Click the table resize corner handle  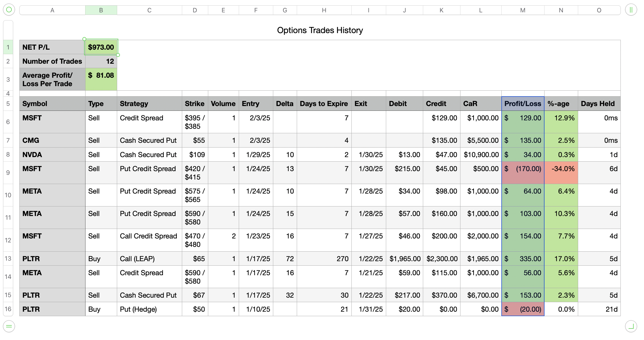tap(631, 326)
